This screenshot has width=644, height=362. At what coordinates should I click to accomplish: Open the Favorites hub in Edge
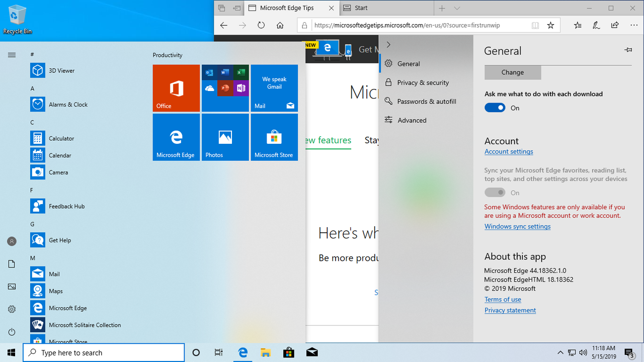(x=578, y=25)
